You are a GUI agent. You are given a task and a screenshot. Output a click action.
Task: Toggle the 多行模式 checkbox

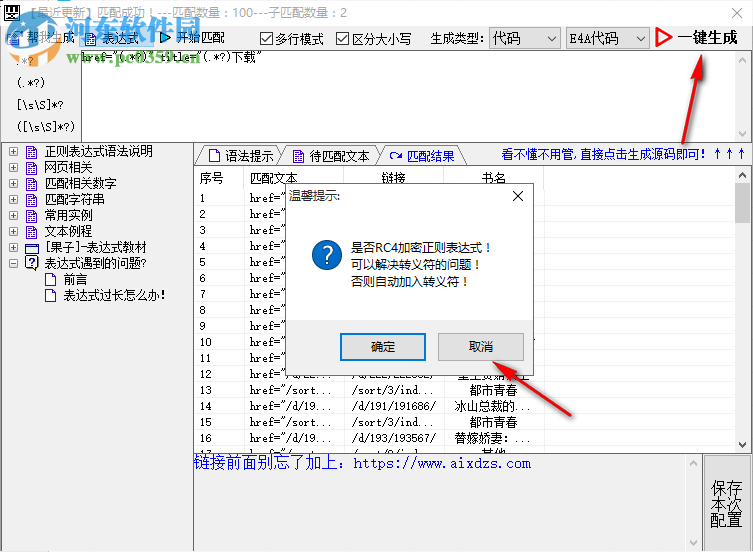pos(266,38)
